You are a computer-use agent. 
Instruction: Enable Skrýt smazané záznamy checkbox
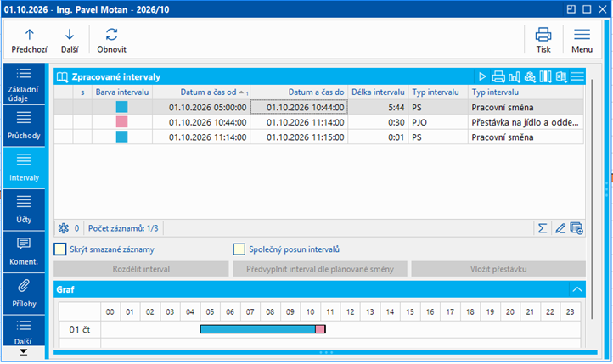coord(59,249)
